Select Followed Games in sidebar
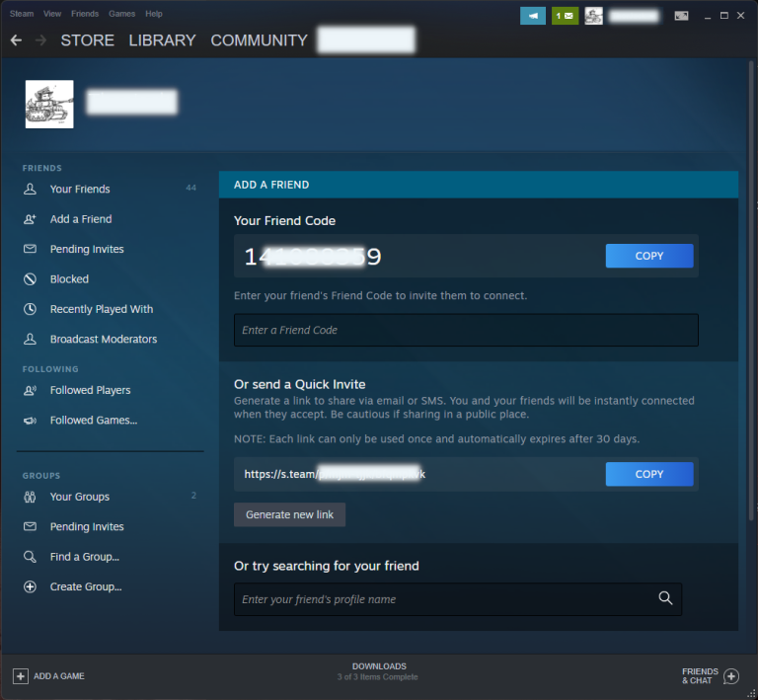The height and width of the screenshot is (700, 758). (93, 421)
